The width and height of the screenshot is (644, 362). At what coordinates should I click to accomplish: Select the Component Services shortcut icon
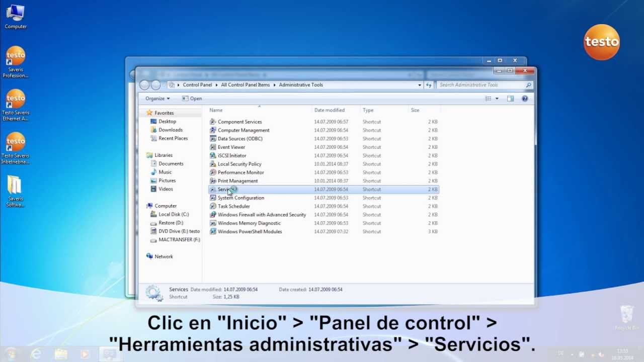pos(213,122)
